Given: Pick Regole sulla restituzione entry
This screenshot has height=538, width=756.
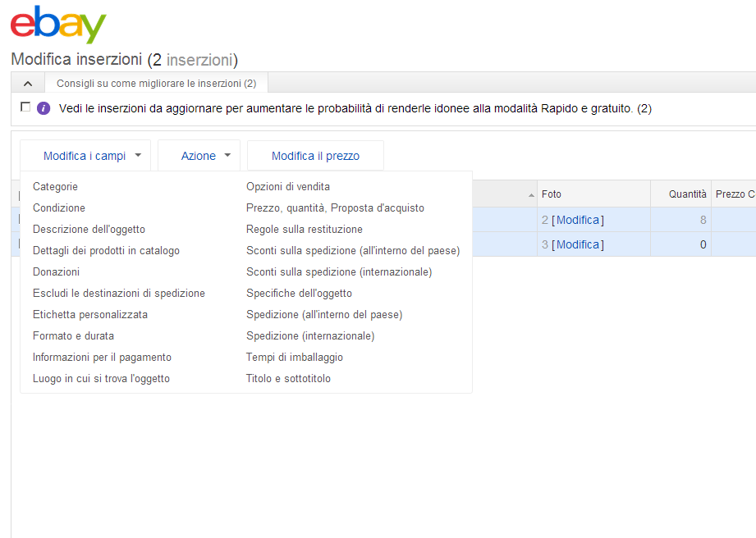Looking at the screenshot, I should pos(304,230).
